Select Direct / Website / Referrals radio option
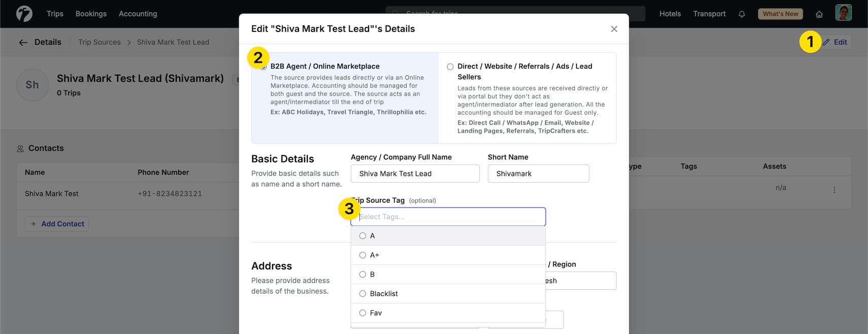 pos(450,66)
